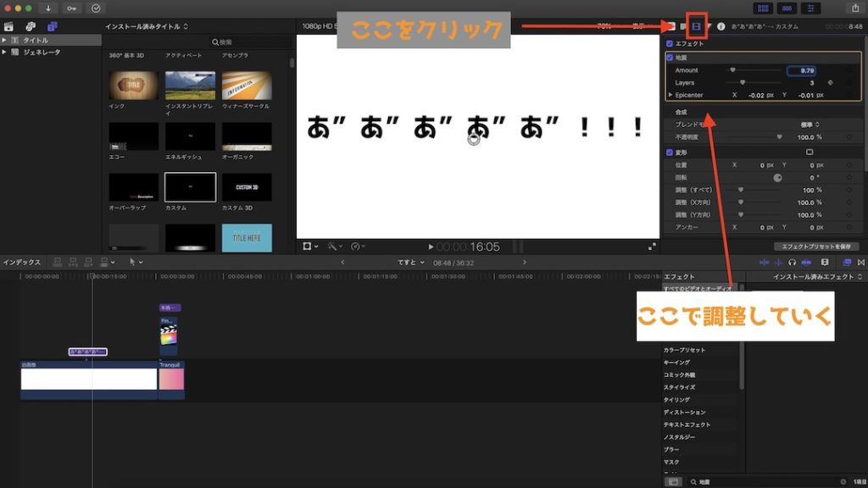
Task: Uncheck the エフェクト checkbox in the inspector
Action: [x=670, y=42]
